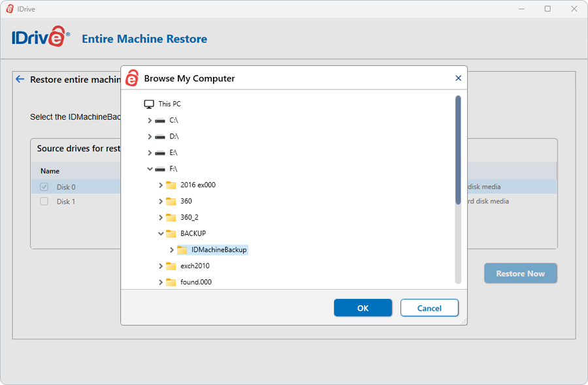Uncheck the Disk 0 checkbox
The width and height of the screenshot is (588, 385).
(44, 187)
